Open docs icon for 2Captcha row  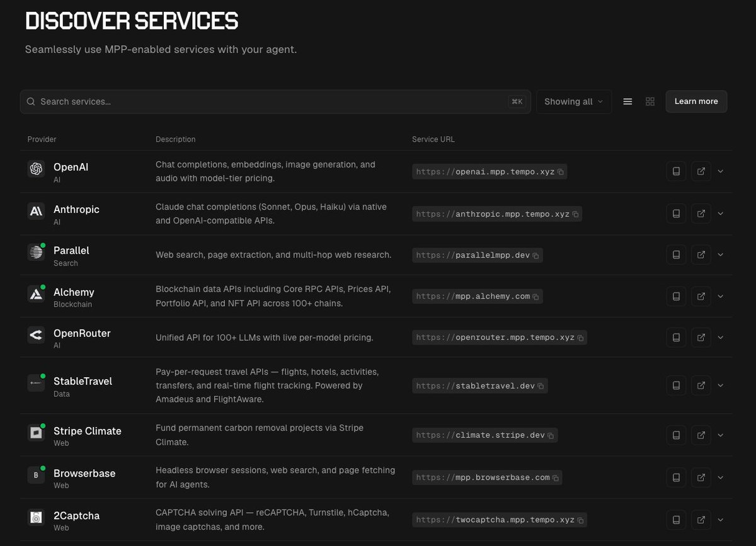coord(676,520)
